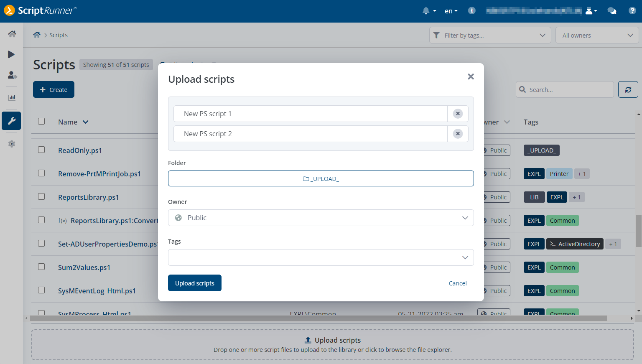Click the search magnifier icon

click(522, 89)
